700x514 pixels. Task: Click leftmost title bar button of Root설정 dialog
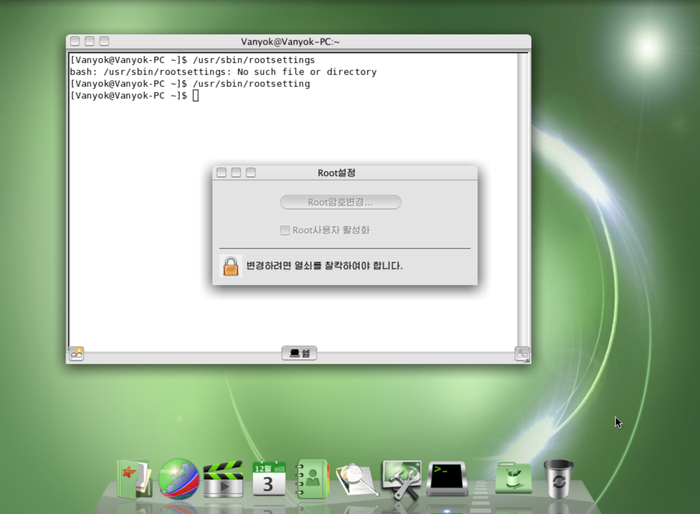[x=221, y=173]
